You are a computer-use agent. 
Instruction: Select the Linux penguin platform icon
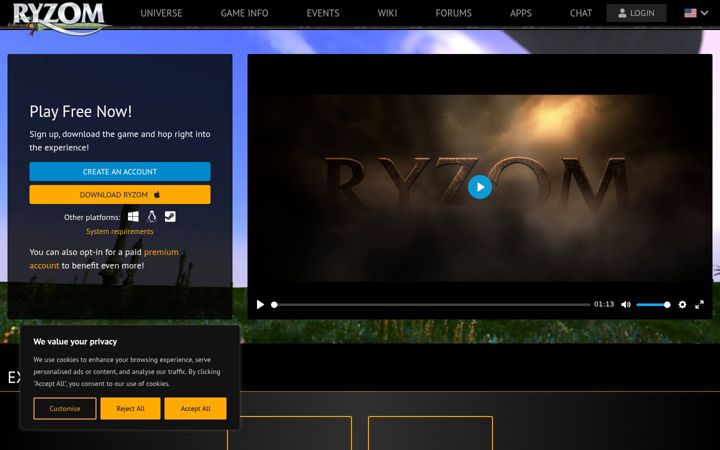152,217
